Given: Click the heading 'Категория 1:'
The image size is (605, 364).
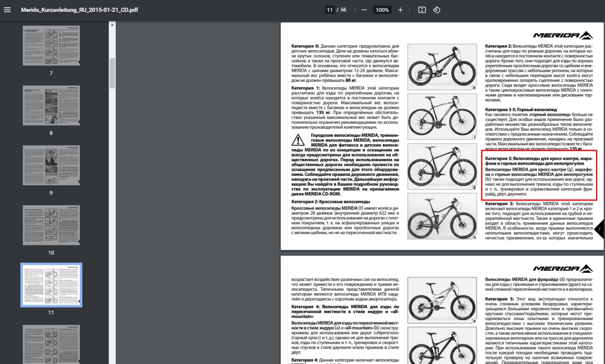Looking at the screenshot, I should click(305, 88).
